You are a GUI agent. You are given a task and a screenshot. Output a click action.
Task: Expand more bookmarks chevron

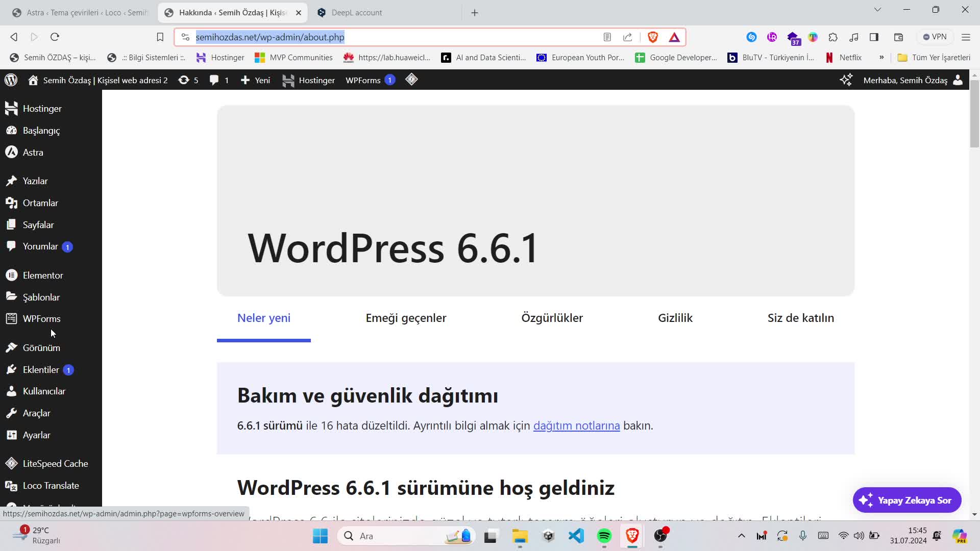coord(881,58)
